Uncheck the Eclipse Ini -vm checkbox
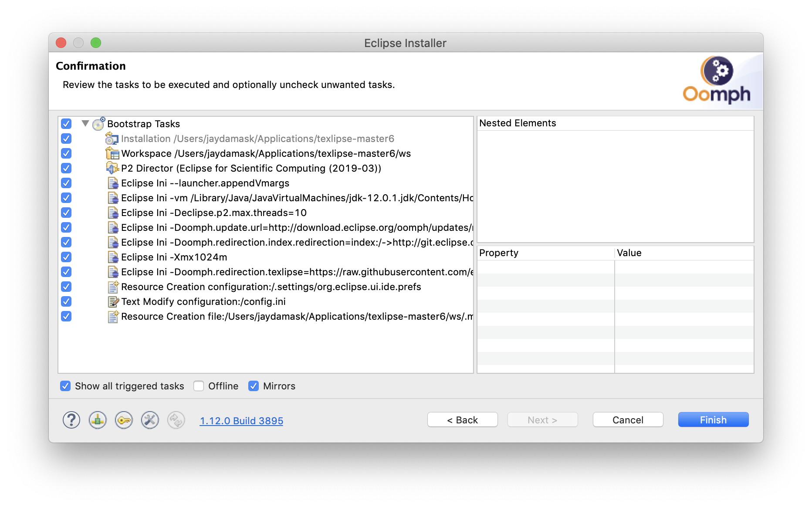Image resolution: width=812 pixels, height=507 pixels. click(x=66, y=198)
